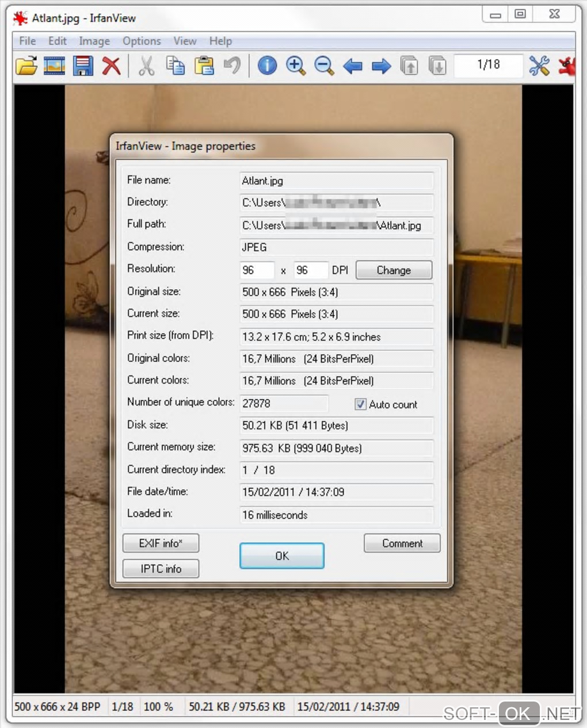The width and height of the screenshot is (587, 728).
Task: Click the vertical resolution 96 field
Action: point(311,270)
